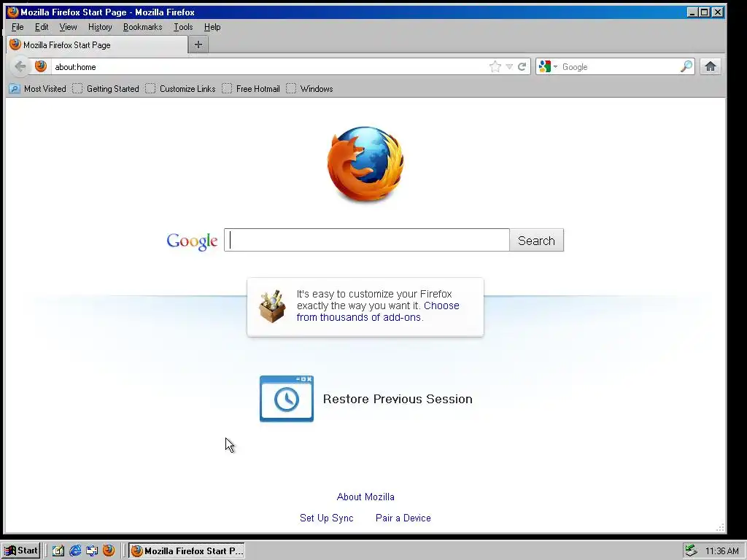
Task: Launch Firefox from the quick launch bar
Action: [x=109, y=551]
